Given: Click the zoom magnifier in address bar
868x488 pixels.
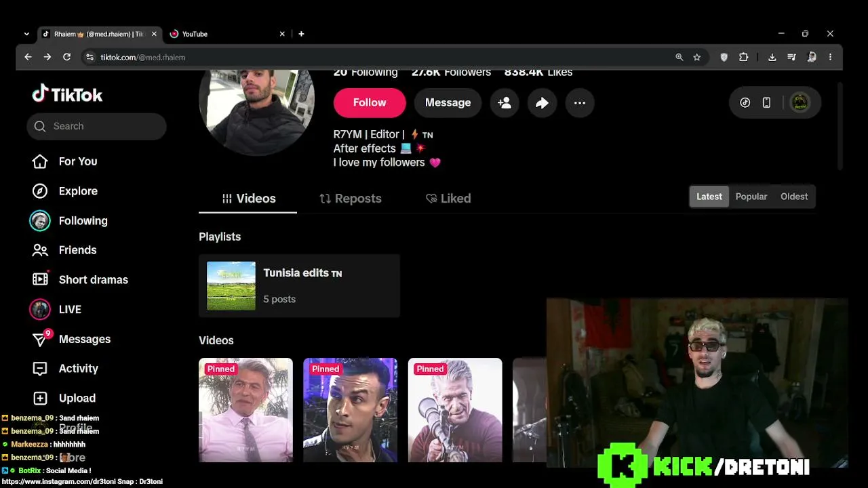Looking at the screenshot, I should click(x=679, y=57).
